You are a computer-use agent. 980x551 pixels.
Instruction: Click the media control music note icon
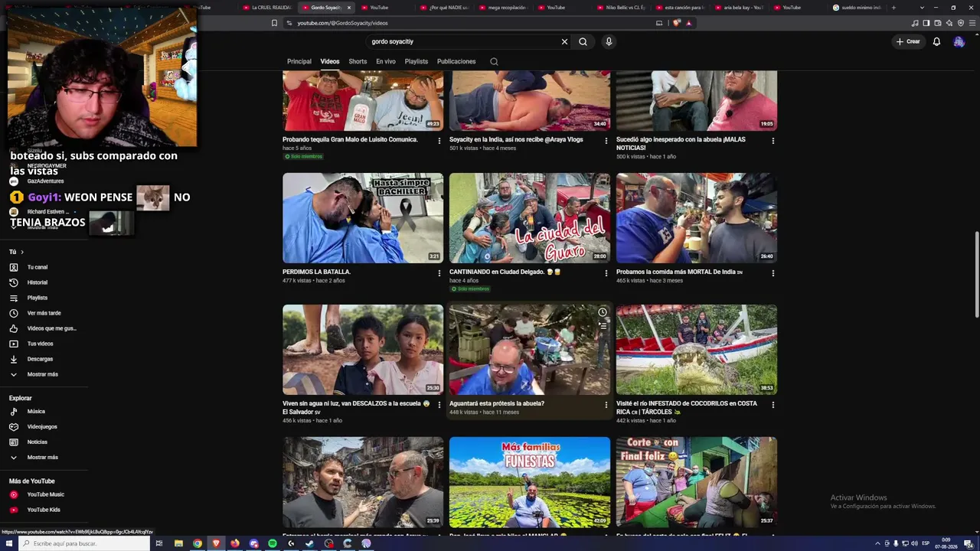(915, 23)
